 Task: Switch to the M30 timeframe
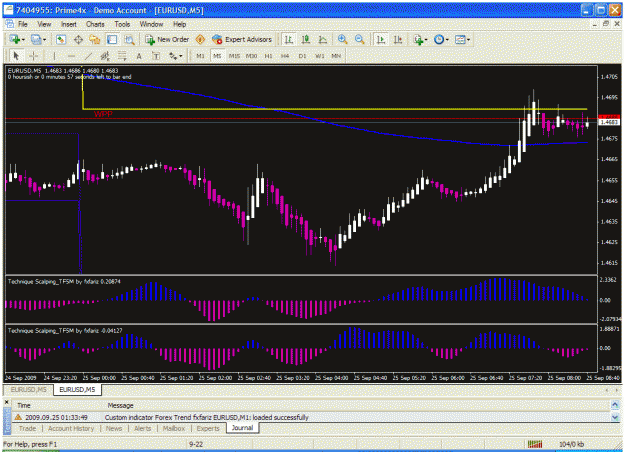click(x=251, y=56)
